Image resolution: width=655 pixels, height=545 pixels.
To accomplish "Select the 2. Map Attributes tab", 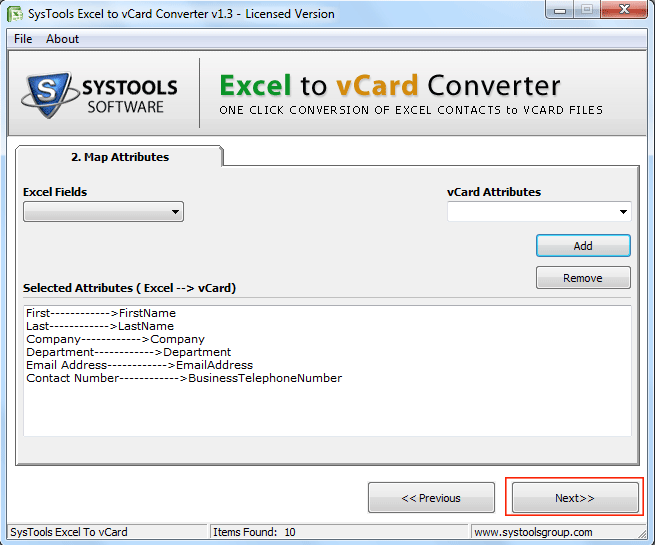I will point(119,157).
